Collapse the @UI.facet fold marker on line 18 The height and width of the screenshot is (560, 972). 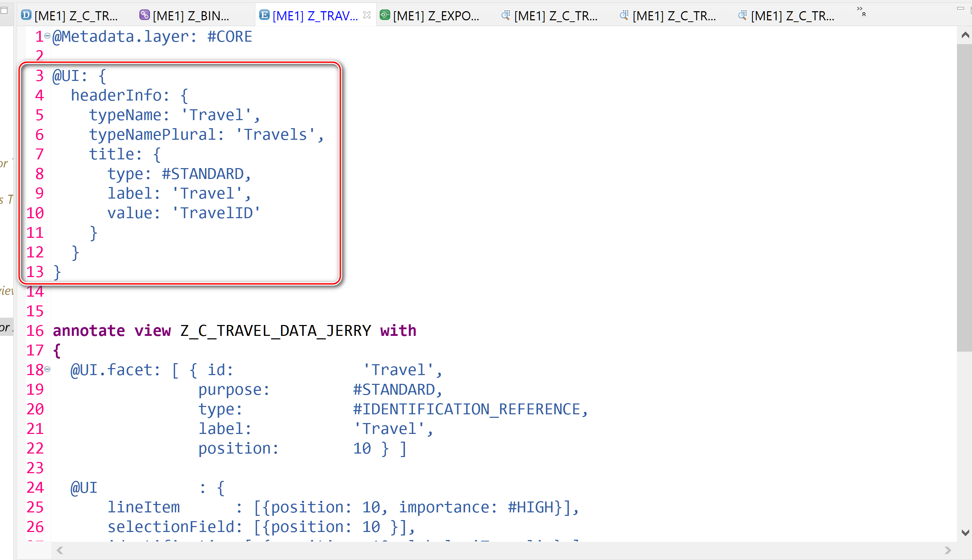pos(47,369)
